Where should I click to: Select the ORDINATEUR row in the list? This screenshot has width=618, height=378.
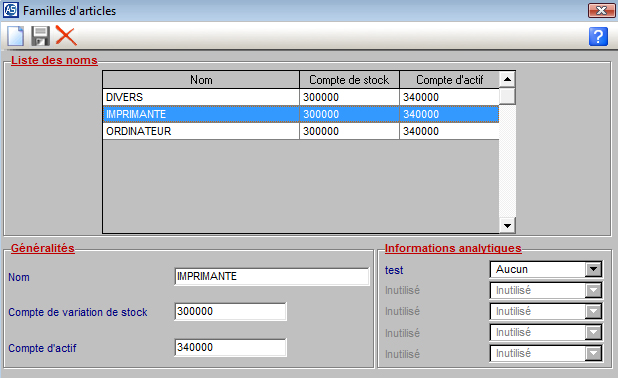(x=301, y=131)
